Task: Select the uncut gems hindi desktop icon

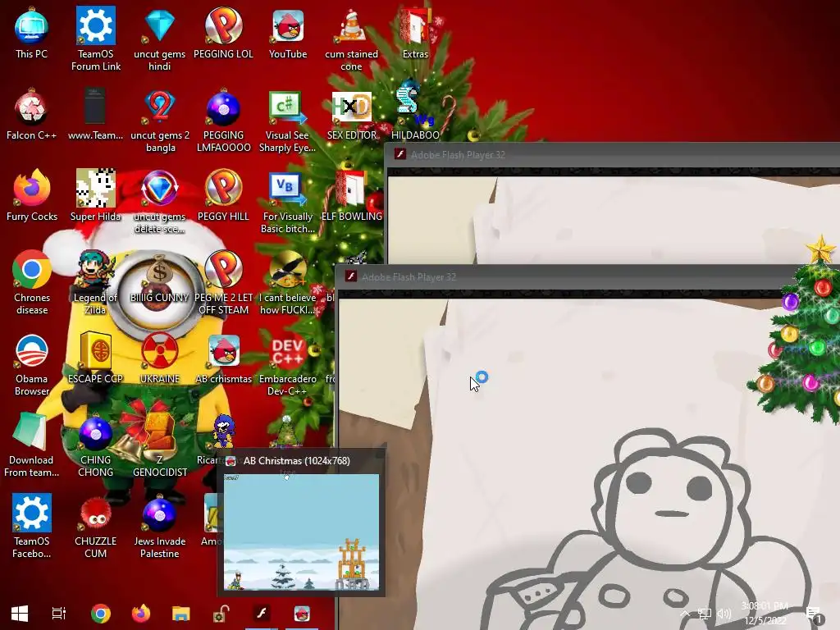Action: pos(160,39)
